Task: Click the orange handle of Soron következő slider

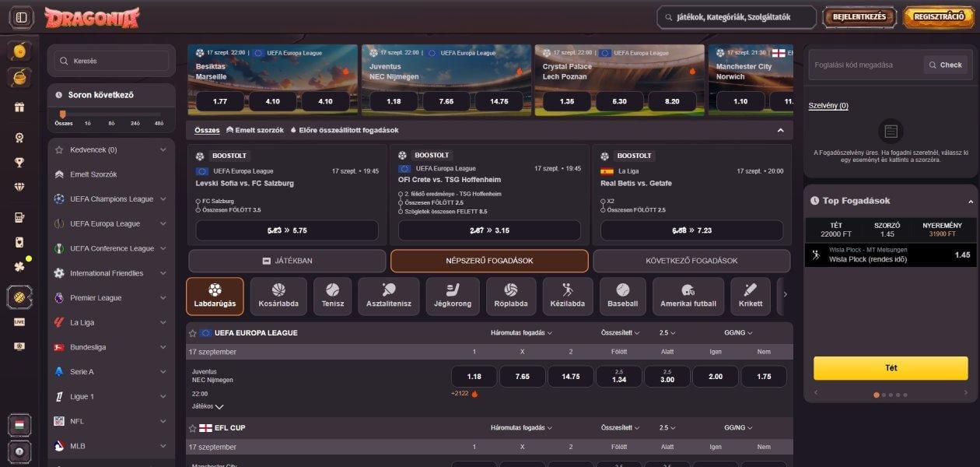Action: point(63,114)
